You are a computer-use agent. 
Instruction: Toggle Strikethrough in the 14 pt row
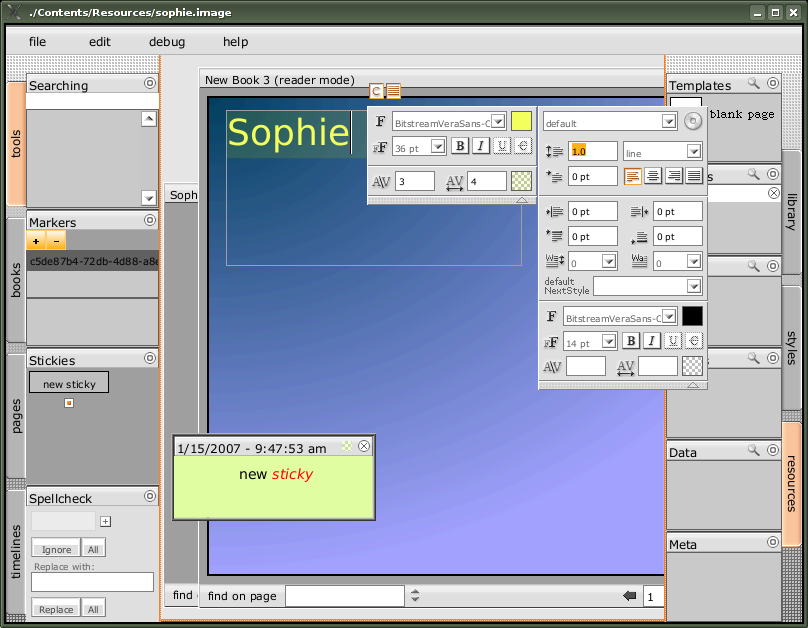[694, 341]
